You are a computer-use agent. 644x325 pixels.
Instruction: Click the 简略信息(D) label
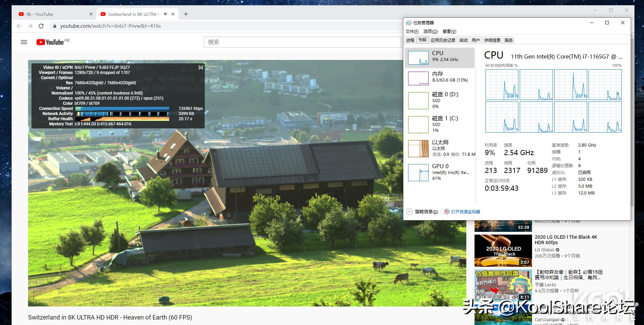[426, 212]
